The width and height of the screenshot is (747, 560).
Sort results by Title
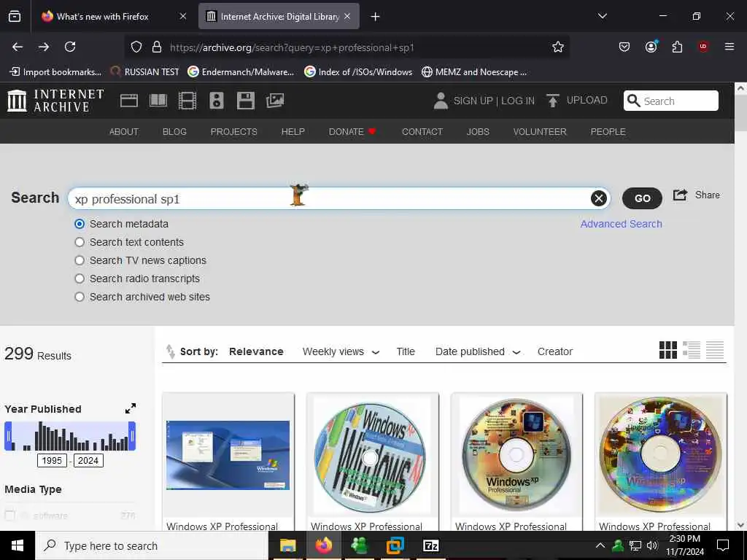point(406,351)
